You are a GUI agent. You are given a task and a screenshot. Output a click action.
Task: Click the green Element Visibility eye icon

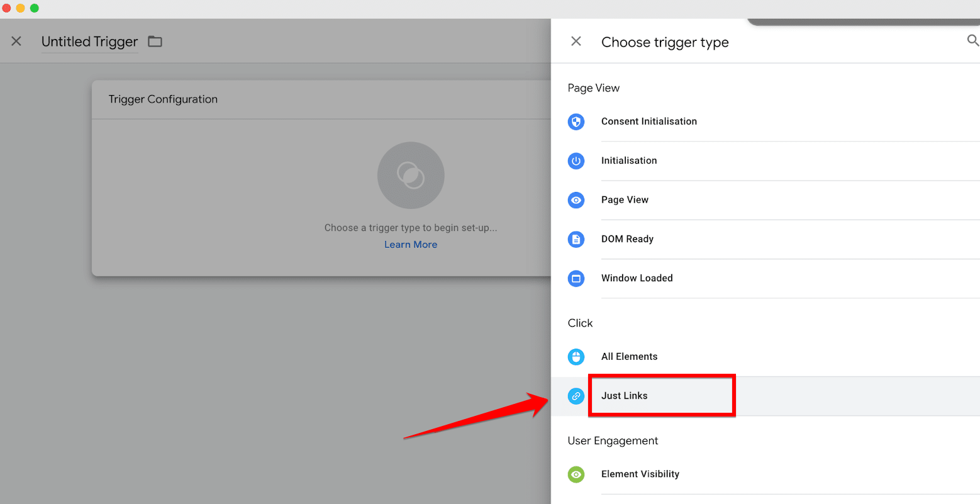(576, 474)
